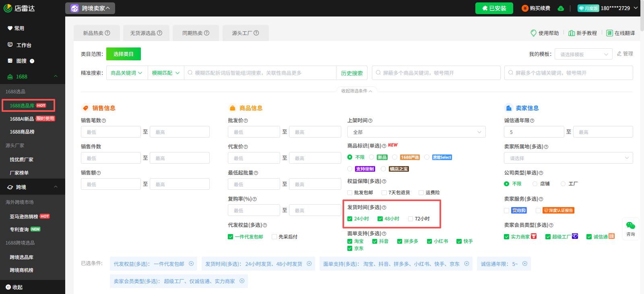
Task: Open the 咨询 WeChat consult icon
Action: (x=630, y=226)
